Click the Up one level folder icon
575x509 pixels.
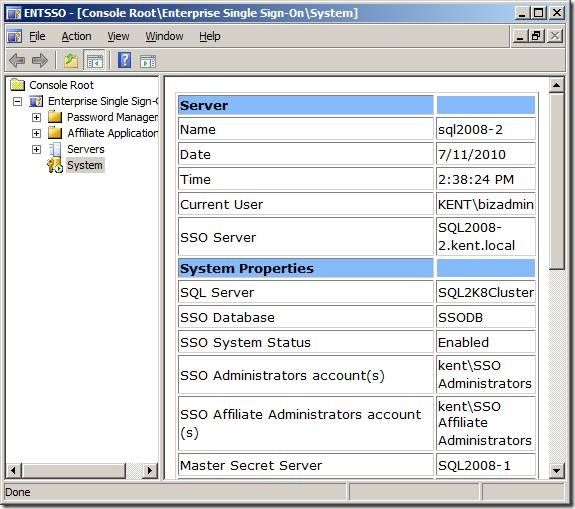pyautogui.click(x=71, y=61)
